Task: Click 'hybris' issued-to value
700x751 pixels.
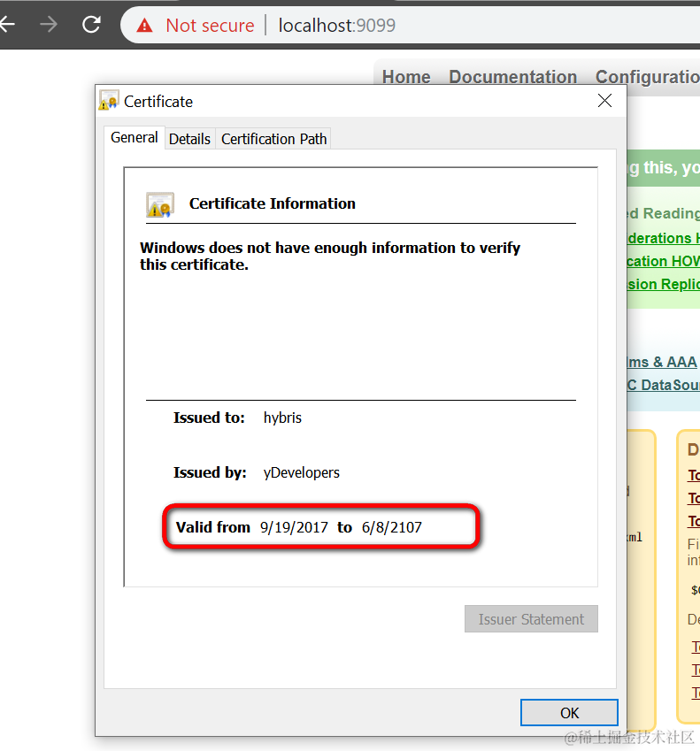Action: click(x=282, y=418)
